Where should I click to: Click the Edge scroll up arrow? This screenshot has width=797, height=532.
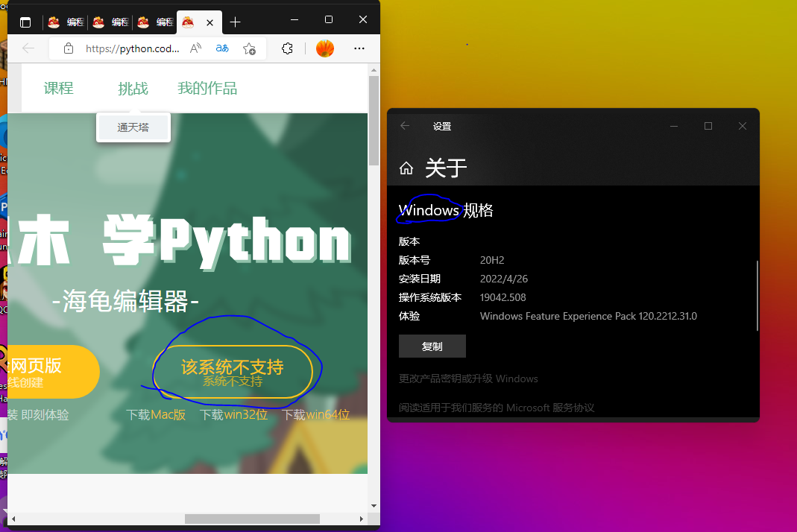pos(374,70)
